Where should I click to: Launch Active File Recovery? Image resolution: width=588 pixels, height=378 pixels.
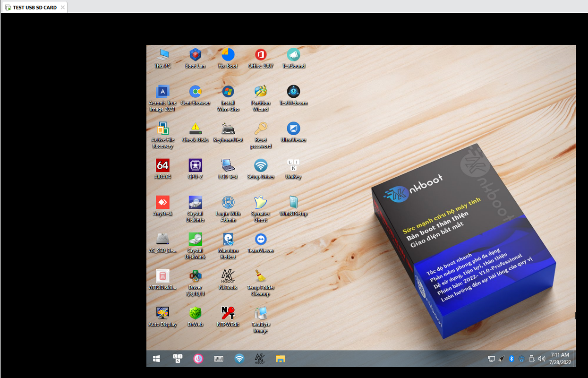162,135
